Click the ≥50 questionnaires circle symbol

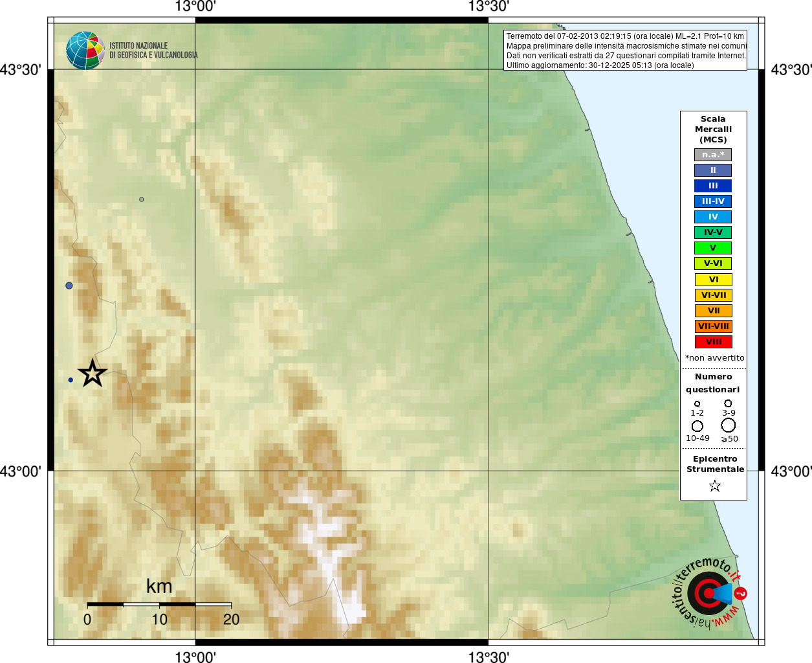coord(729,425)
